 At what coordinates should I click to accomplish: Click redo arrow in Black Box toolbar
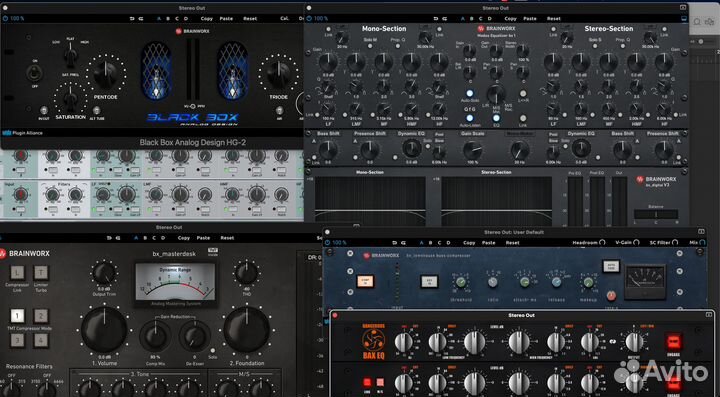coord(141,19)
